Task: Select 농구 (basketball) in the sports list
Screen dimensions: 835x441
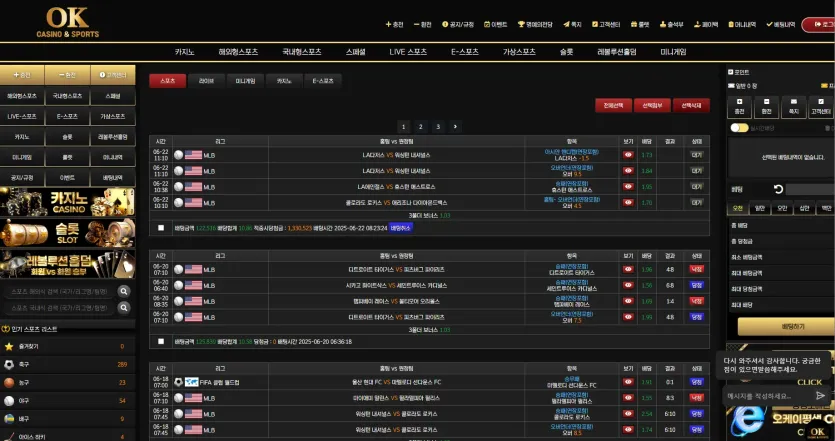Action: (68, 382)
